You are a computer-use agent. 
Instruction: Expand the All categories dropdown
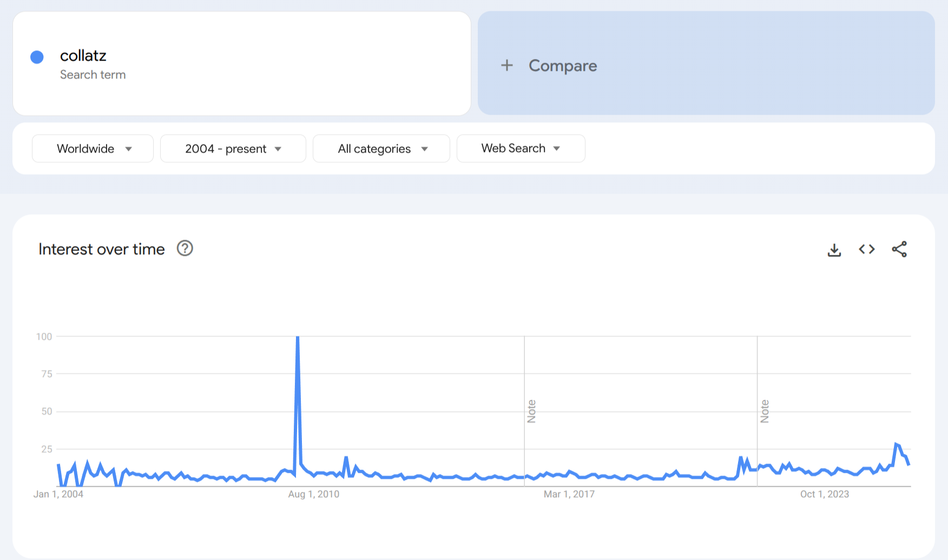coord(381,149)
